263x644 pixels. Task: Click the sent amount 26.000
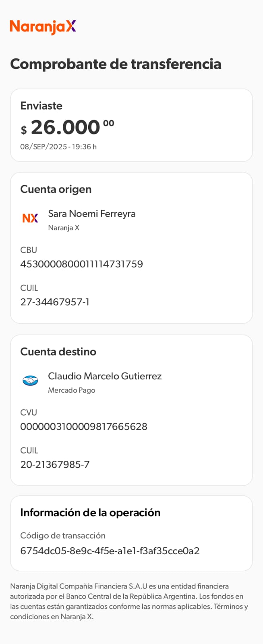click(66, 128)
